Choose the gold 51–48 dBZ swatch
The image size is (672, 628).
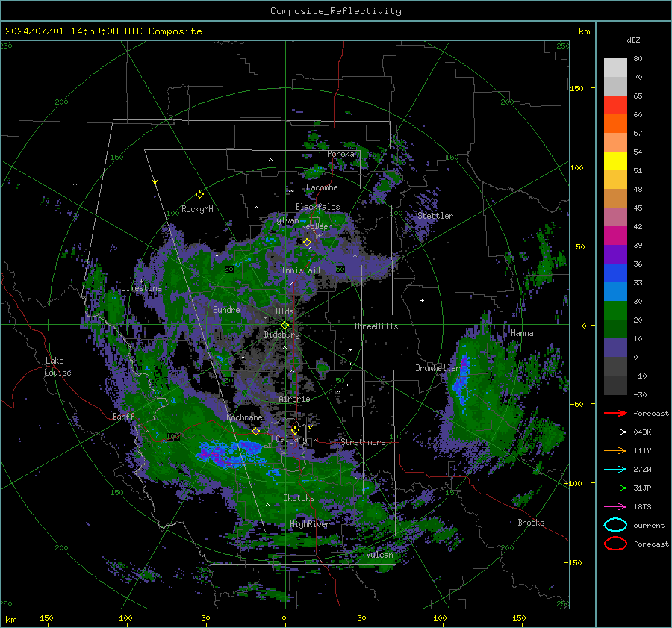click(615, 180)
